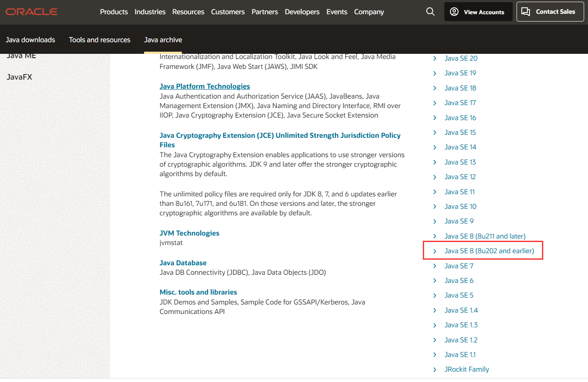588x382 pixels.
Task: Click chevron beside Java SE 5
Action: (x=435, y=295)
